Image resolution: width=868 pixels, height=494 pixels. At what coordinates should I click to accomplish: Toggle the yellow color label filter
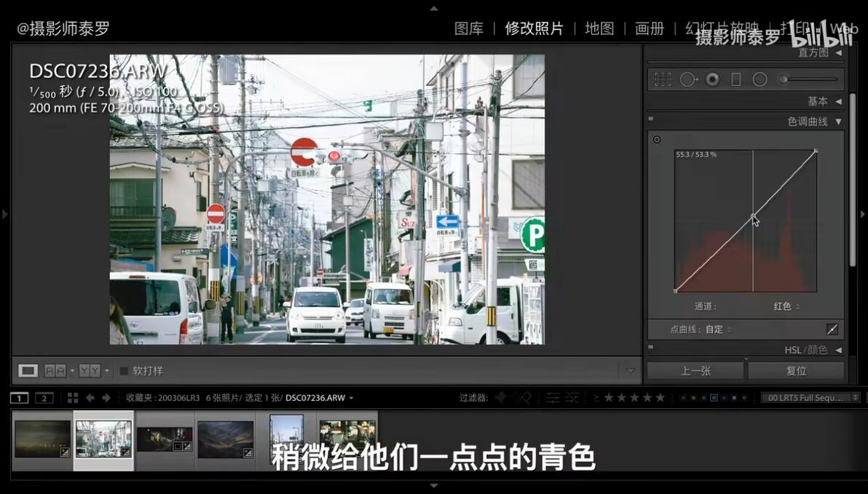click(693, 398)
